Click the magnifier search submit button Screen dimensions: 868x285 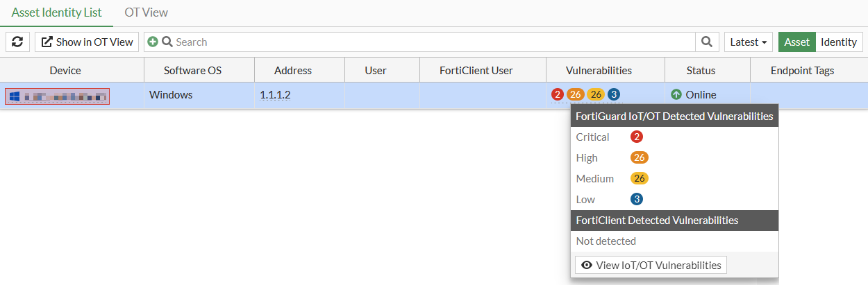(x=707, y=42)
